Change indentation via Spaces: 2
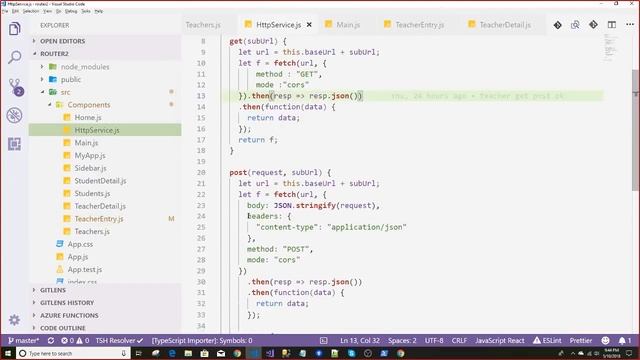640x360 pixels. pyautogui.click(x=402, y=340)
